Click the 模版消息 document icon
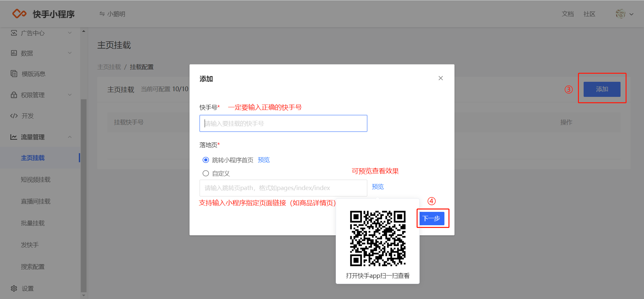Image resolution: width=644 pixels, height=299 pixels. pos(14,73)
